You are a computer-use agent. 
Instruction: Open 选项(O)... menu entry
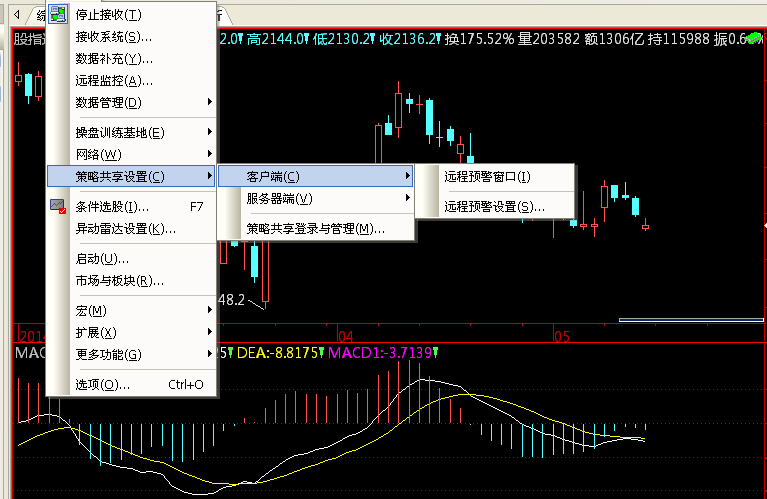(131, 385)
